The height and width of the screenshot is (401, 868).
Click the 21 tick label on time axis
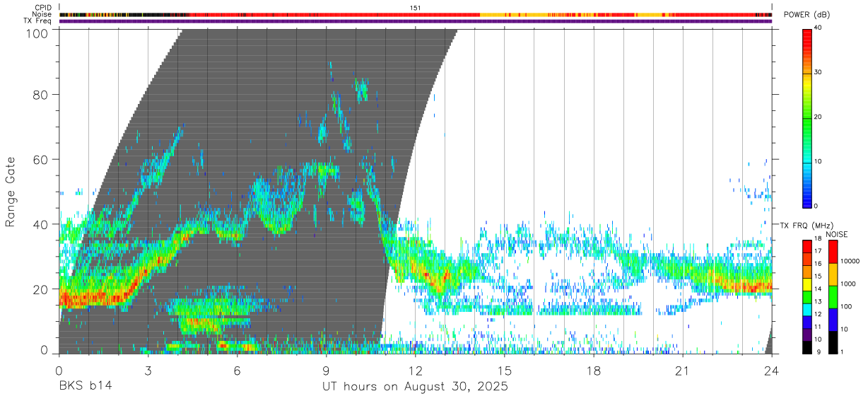[x=683, y=370]
